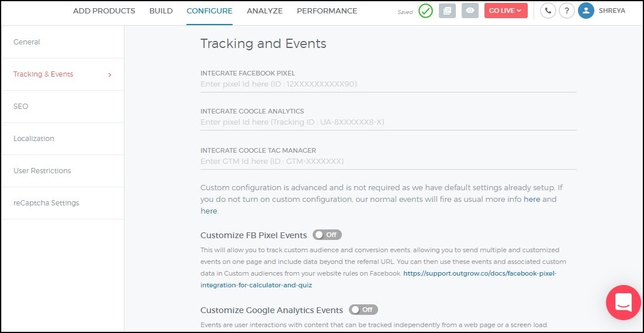Focus the Google Tag Manager ID field
The width and height of the screenshot is (644, 333).
point(388,162)
